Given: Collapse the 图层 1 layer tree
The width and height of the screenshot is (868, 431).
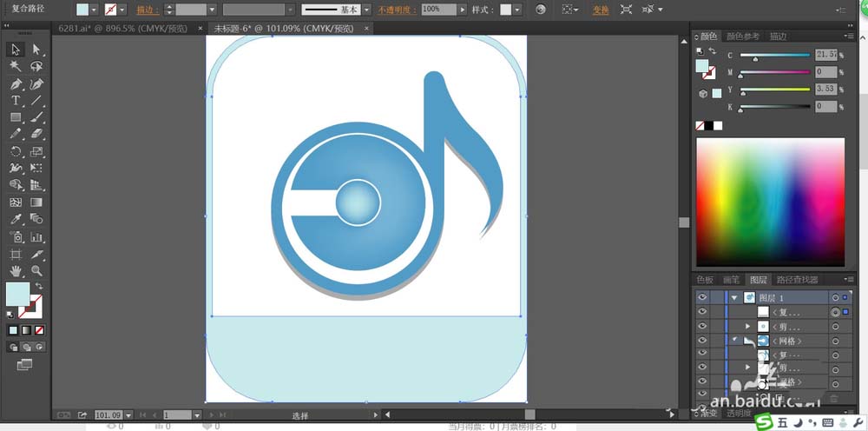Looking at the screenshot, I should 734,298.
